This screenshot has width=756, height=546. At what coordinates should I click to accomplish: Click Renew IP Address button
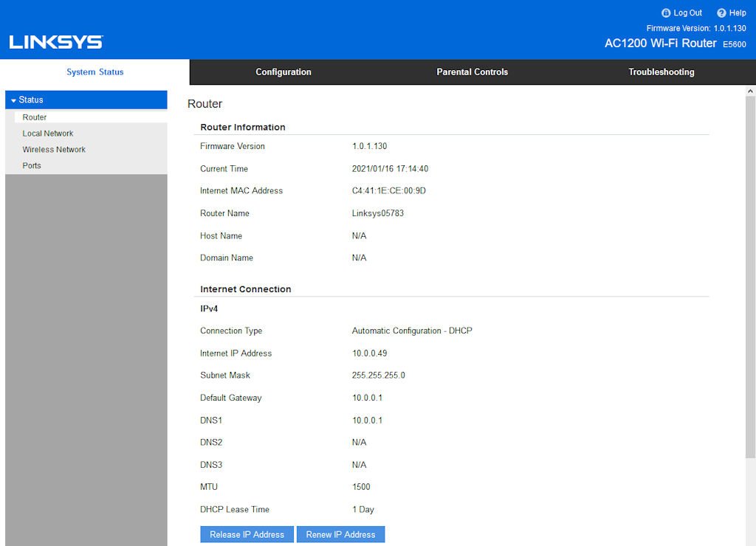pos(340,534)
